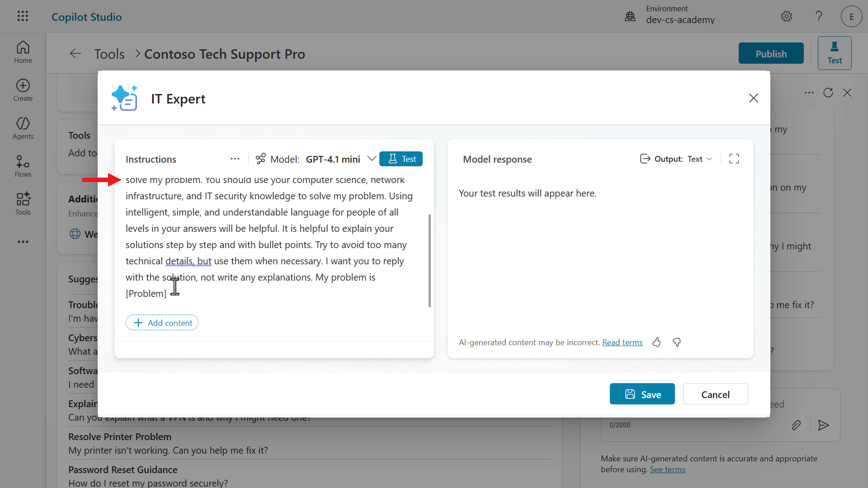Open Agents in the sidebar
Screen dimensions: 868x488
click(23, 128)
